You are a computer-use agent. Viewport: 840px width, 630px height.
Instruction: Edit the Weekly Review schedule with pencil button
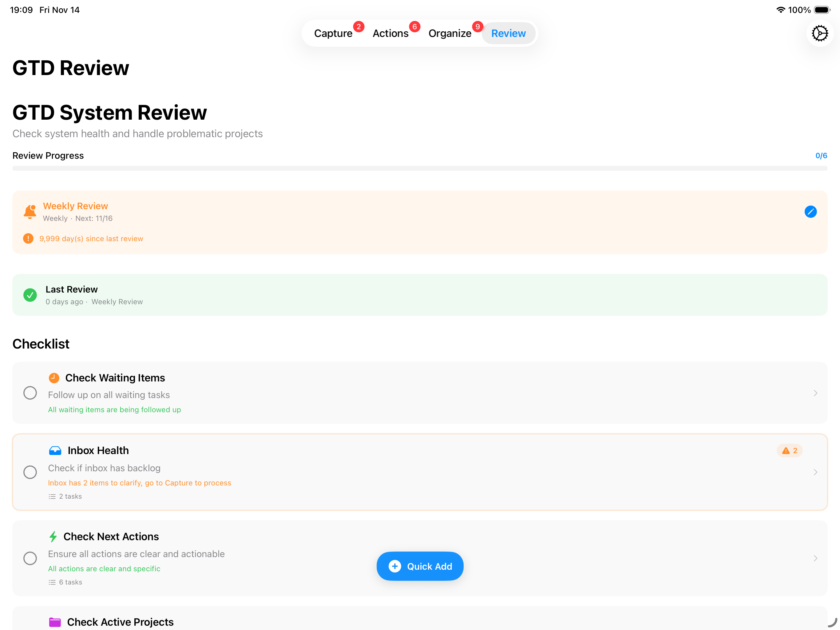coord(811,212)
